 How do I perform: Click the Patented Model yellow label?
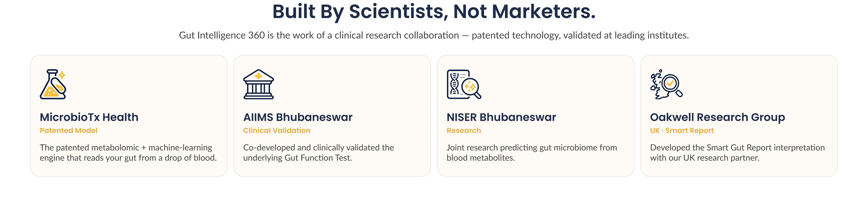coord(68,131)
